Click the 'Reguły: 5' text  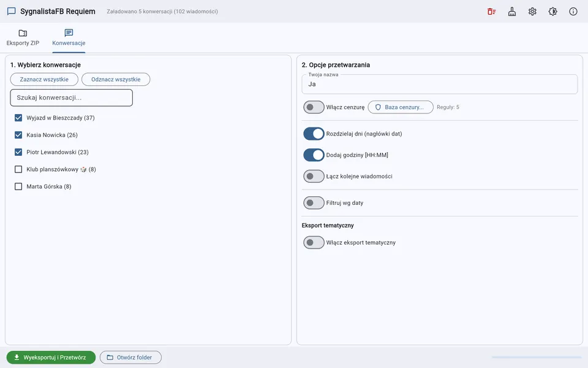click(448, 107)
